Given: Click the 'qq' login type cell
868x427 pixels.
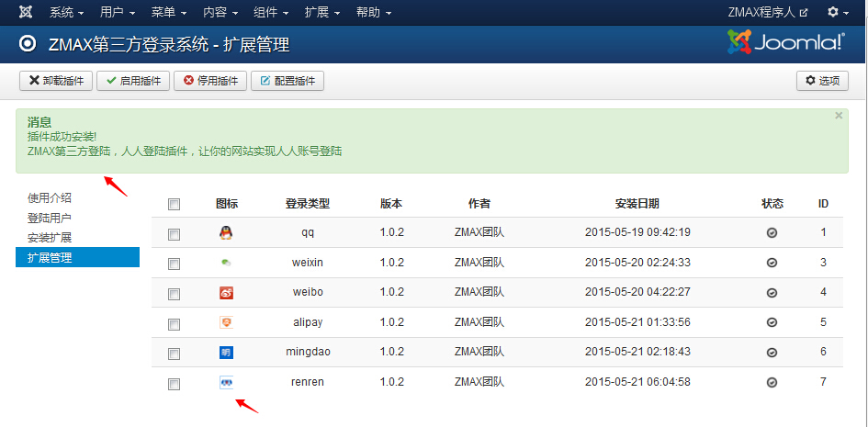Looking at the screenshot, I should [x=308, y=233].
